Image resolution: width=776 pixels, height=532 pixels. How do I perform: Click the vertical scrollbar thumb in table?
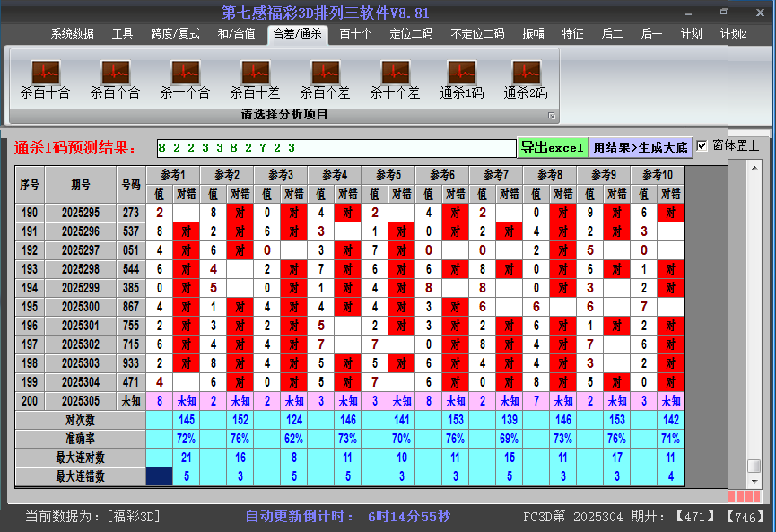coord(754,466)
